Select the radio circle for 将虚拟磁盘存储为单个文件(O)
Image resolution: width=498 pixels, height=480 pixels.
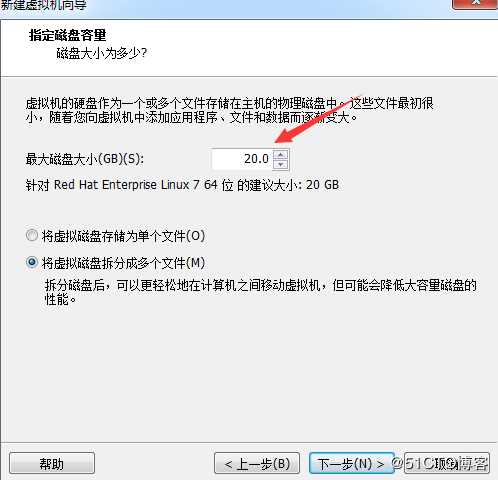32,235
